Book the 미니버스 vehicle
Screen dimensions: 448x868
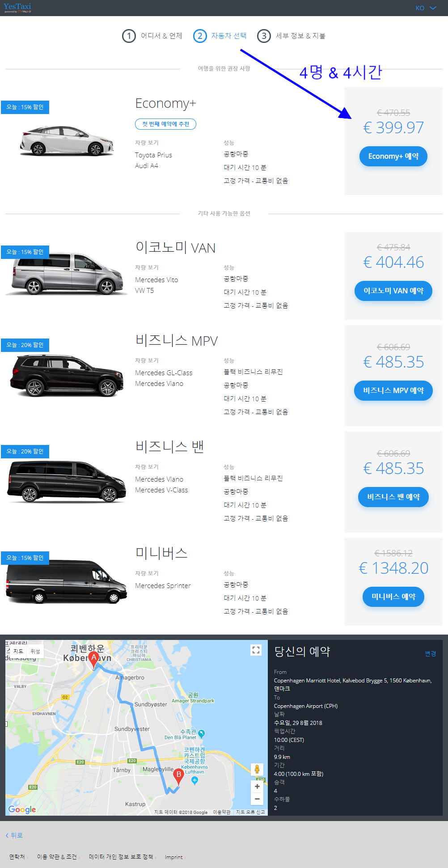coord(393,597)
